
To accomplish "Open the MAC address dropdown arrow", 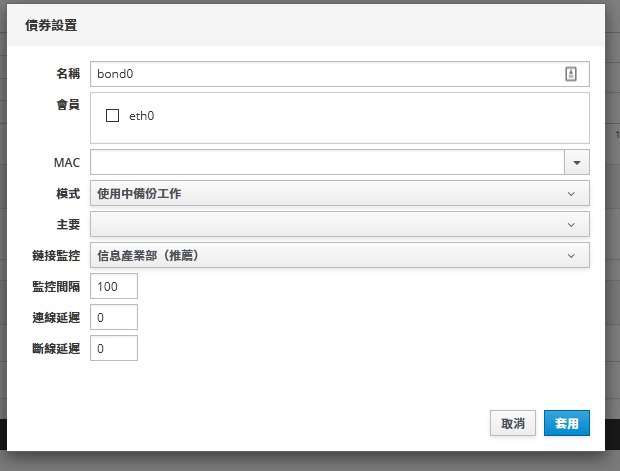I will click(577, 162).
